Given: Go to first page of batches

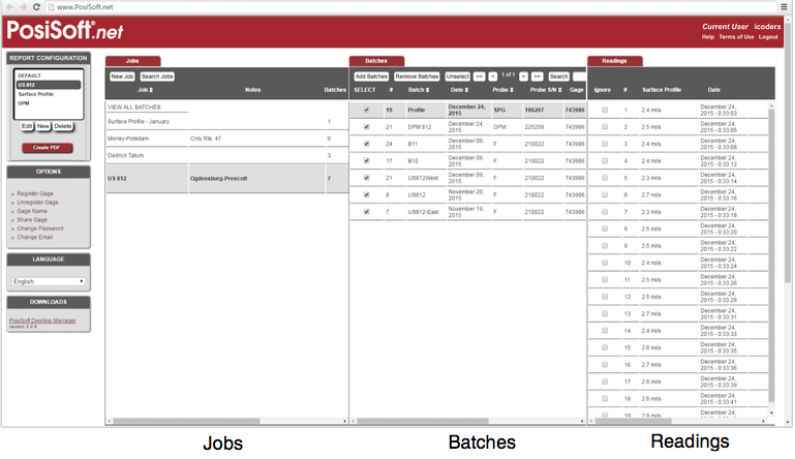Looking at the screenshot, I should [x=480, y=76].
